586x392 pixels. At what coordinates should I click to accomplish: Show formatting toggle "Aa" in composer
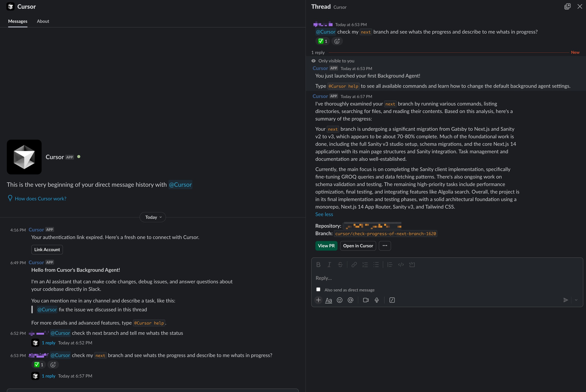(x=329, y=300)
